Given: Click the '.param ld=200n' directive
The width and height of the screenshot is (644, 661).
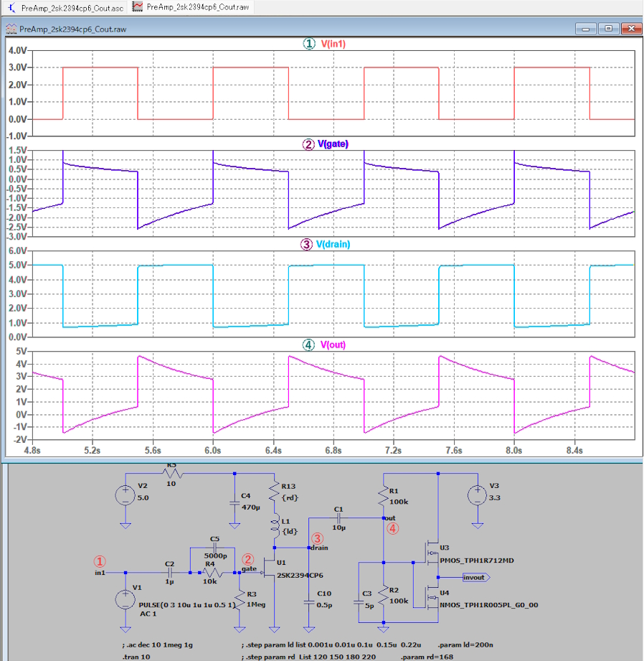Looking at the screenshot, I should point(465,645).
